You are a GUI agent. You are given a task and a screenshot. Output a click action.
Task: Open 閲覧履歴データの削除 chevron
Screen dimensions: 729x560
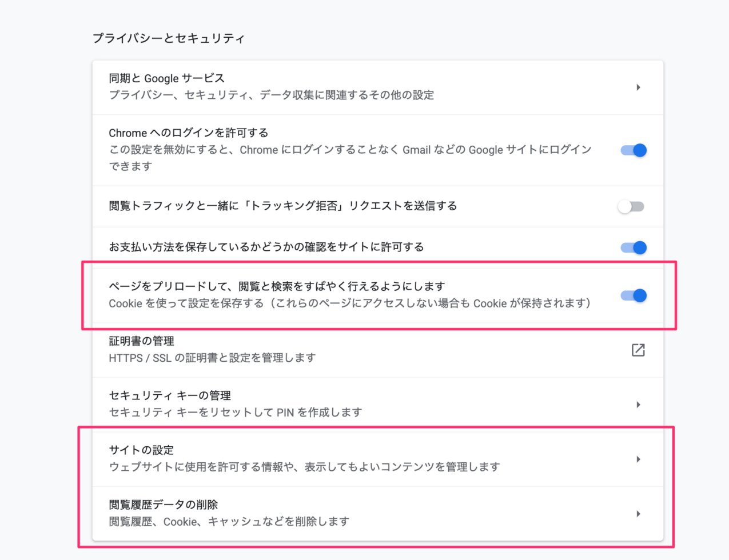[x=638, y=514]
